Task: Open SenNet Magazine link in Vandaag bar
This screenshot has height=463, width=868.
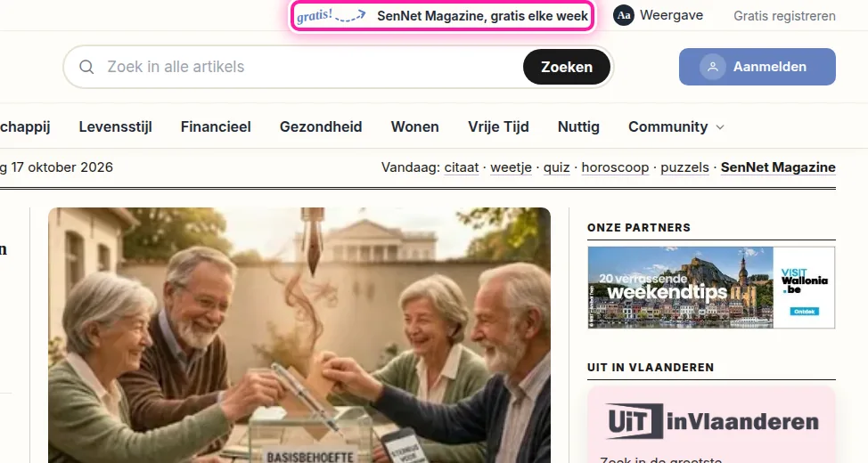Action: point(778,167)
